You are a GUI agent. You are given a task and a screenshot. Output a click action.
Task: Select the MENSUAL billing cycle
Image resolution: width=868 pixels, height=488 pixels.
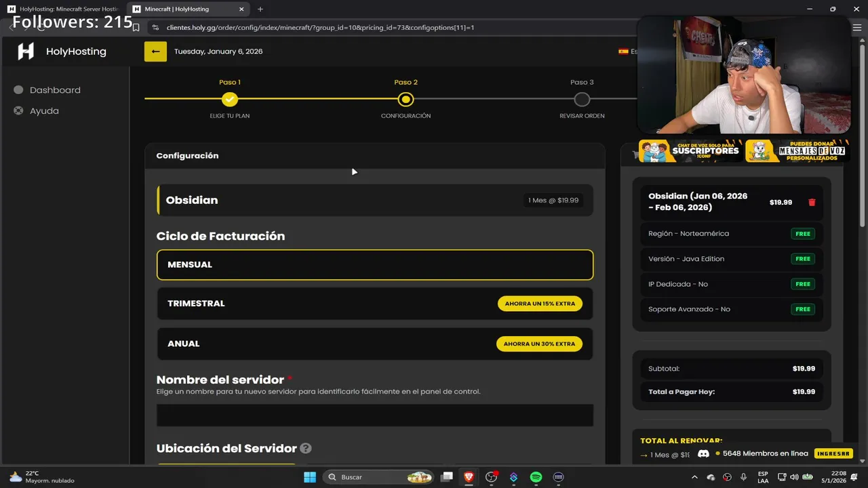tap(375, 264)
